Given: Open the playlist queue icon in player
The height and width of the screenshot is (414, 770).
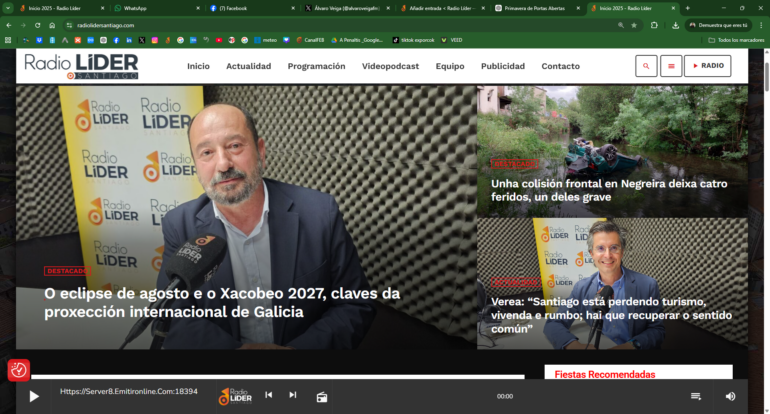Looking at the screenshot, I should point(696,396).
